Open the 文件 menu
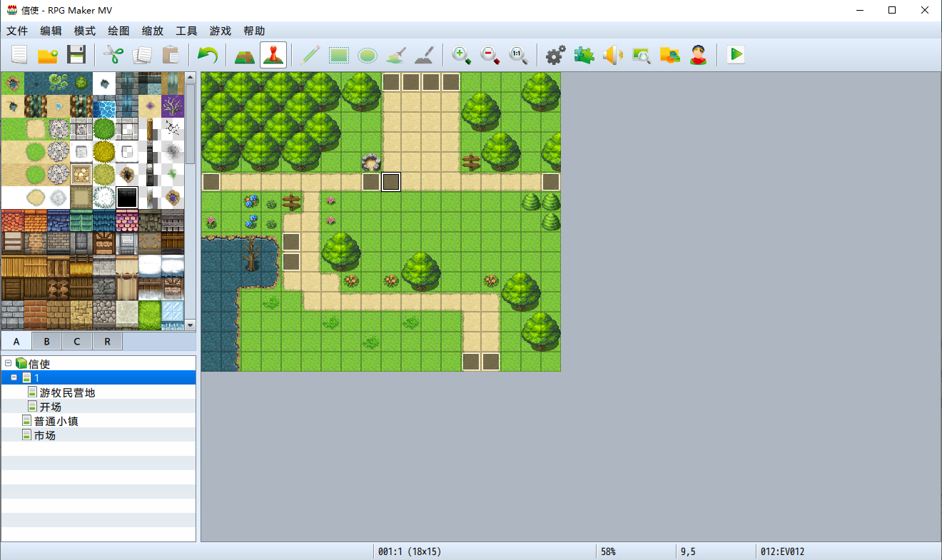The width and height of the screenshot is (942, 560). [x=17, y=31]
